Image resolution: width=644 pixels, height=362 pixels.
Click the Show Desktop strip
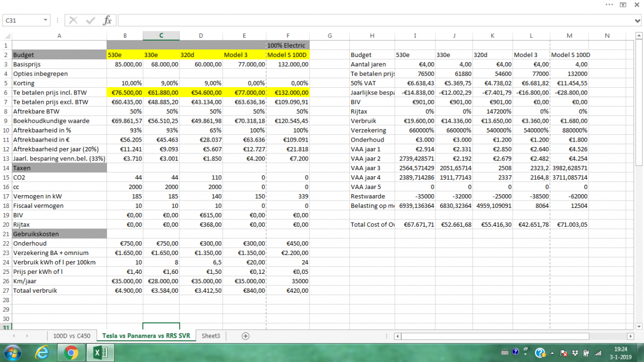tap(641, 353)
